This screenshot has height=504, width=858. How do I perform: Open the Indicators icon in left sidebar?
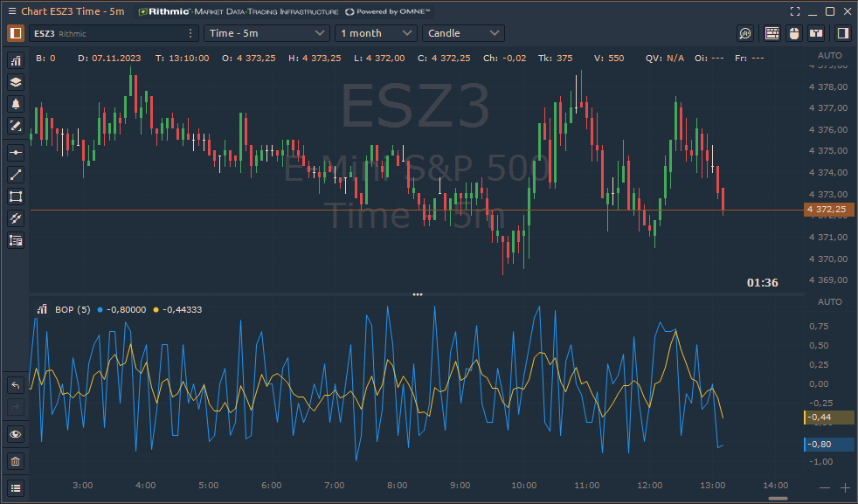pos(16,60)
